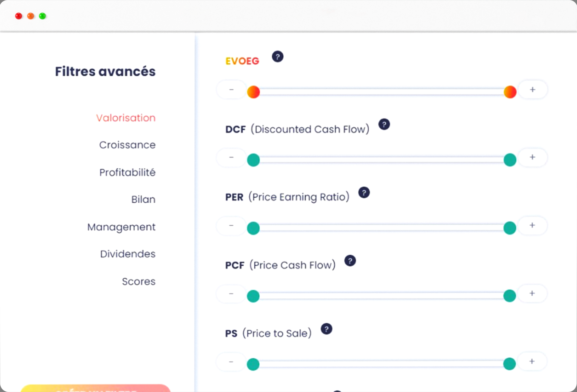Click the DCF question mark icon
The width and height of the screenshot is (577, 392).
384,124
